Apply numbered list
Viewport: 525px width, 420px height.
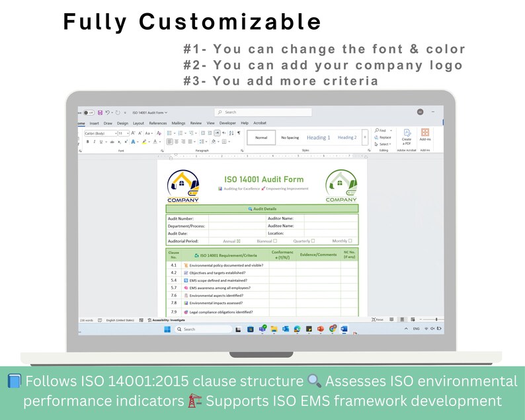pos(181,133)
